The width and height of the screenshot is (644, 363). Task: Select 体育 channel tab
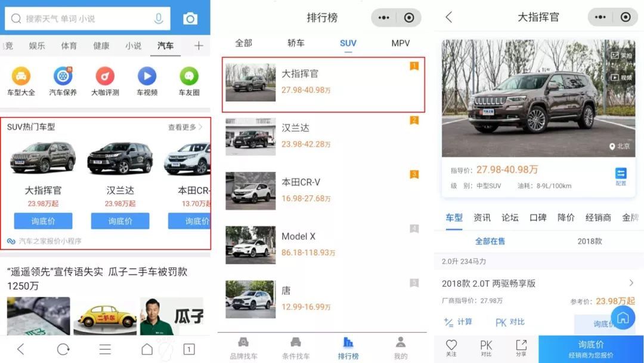click(69, 45)
